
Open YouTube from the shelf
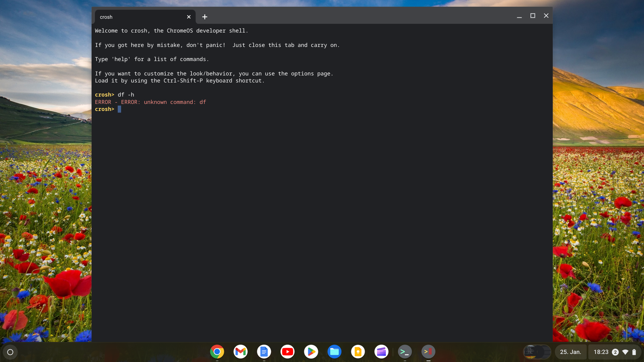click(x=287, y=352)
